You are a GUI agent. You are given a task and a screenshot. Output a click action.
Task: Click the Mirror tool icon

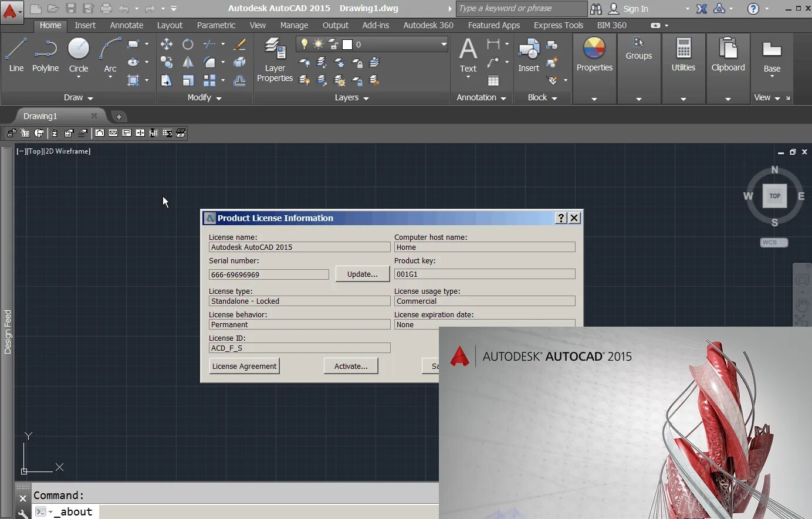(x=188, y=62)
